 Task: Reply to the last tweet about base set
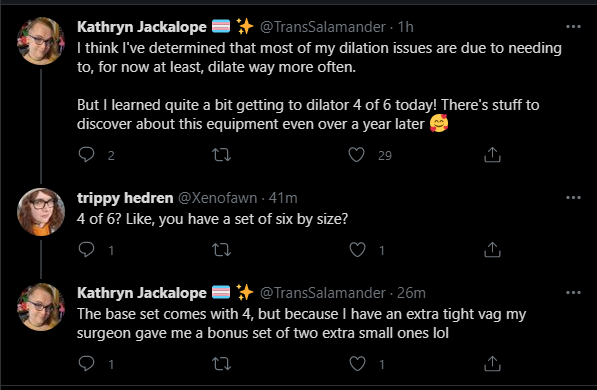[x=86, y=363]
